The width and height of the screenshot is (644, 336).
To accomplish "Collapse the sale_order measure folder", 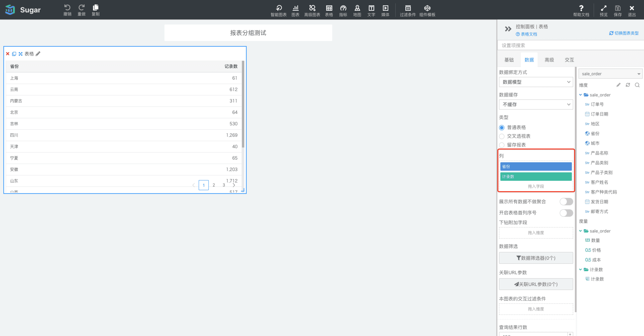I will coord(581,231).
